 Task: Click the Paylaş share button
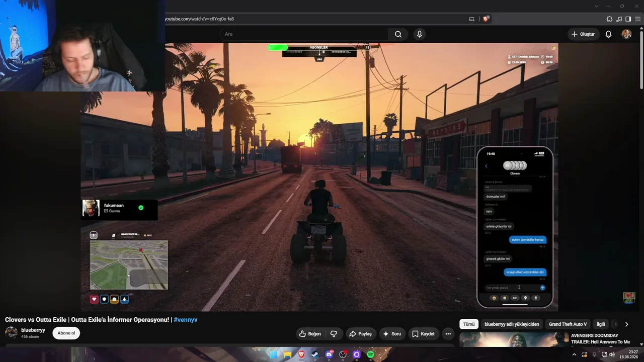click(361, 334)
